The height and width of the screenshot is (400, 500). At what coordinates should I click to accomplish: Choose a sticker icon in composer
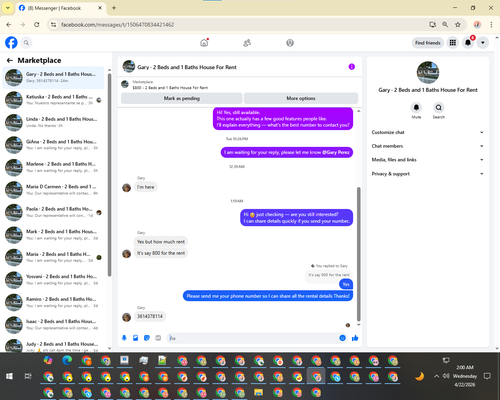point(147,338)
